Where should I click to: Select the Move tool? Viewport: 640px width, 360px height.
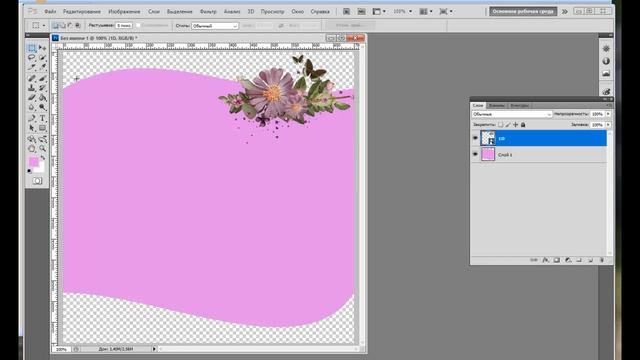[x=42, y=48]
